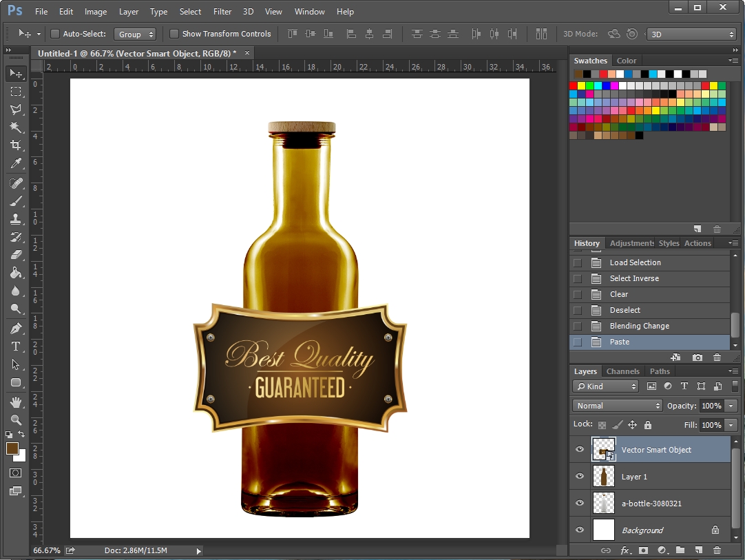The height and width of the screenshot is (560, 745).
Task: Create new snapshot camera icon in History
Action: click(x=697, y=357)
